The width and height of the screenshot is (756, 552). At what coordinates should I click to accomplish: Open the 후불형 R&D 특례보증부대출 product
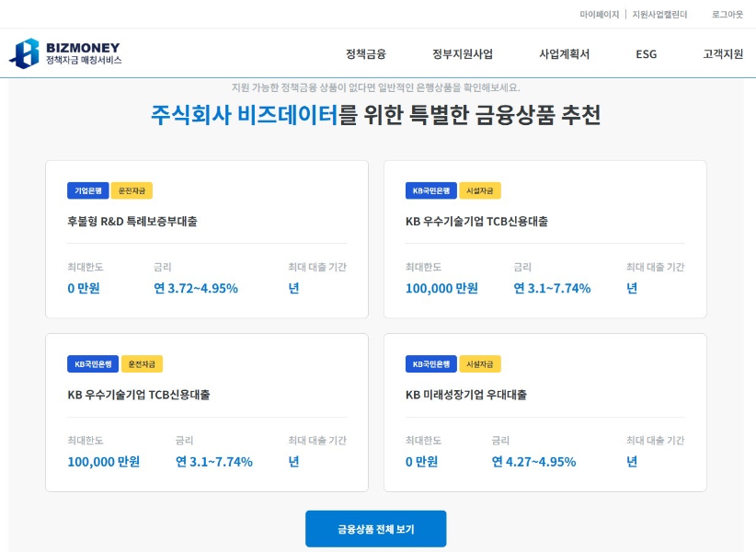(132, 222)
